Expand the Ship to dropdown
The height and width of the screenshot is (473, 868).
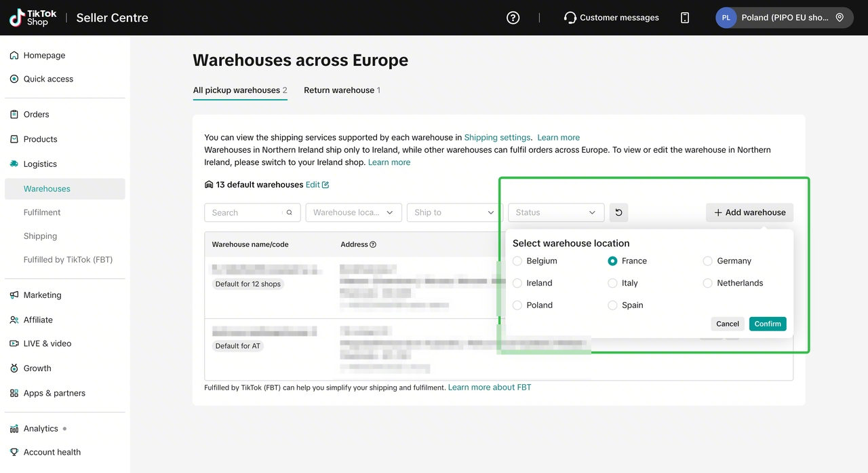[454, 212]
